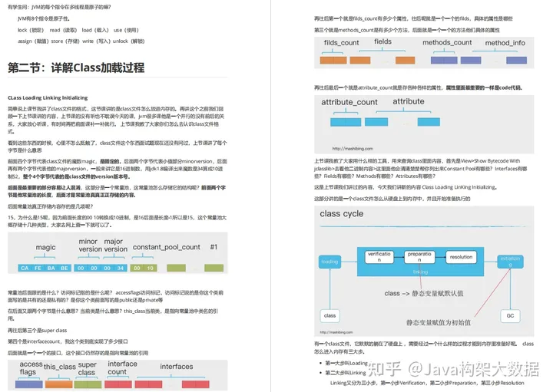Select the class box below loading
The height and width of the screenshot is (392, 553).
[329, 315]
